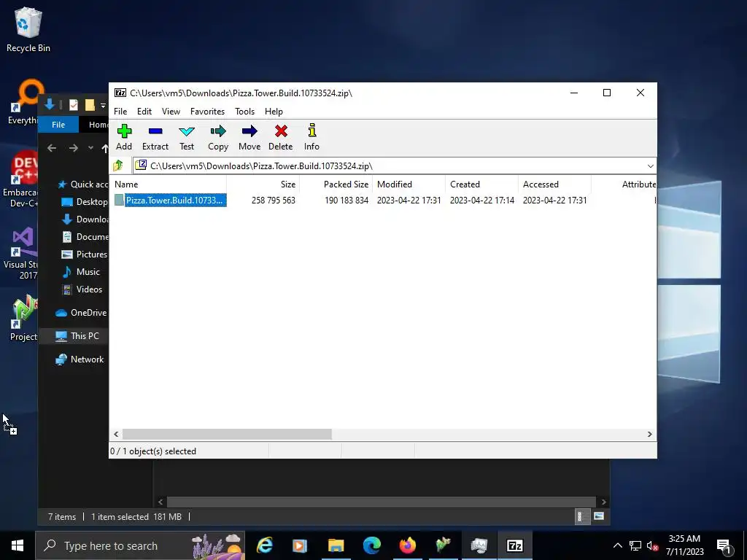
Task: Go up one folder level in 7-Zip
Action: 118,166
